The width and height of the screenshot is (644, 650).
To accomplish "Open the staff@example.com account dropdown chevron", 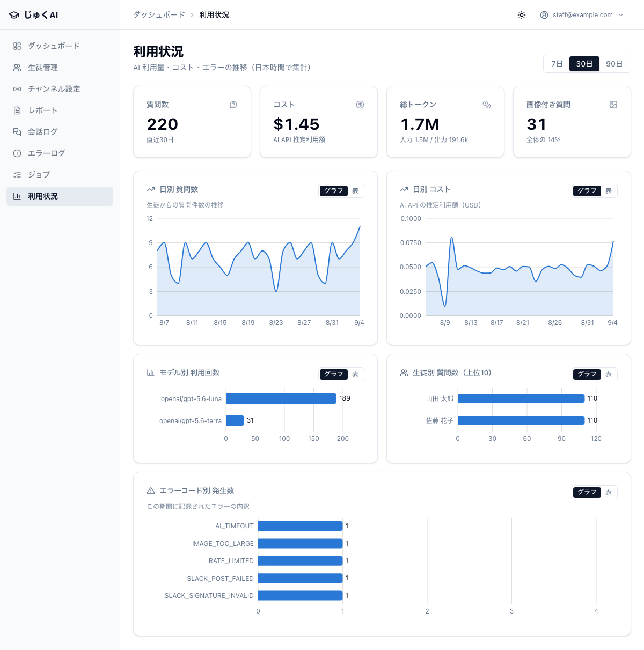I will pyautogui.click(x=621, y=15).
